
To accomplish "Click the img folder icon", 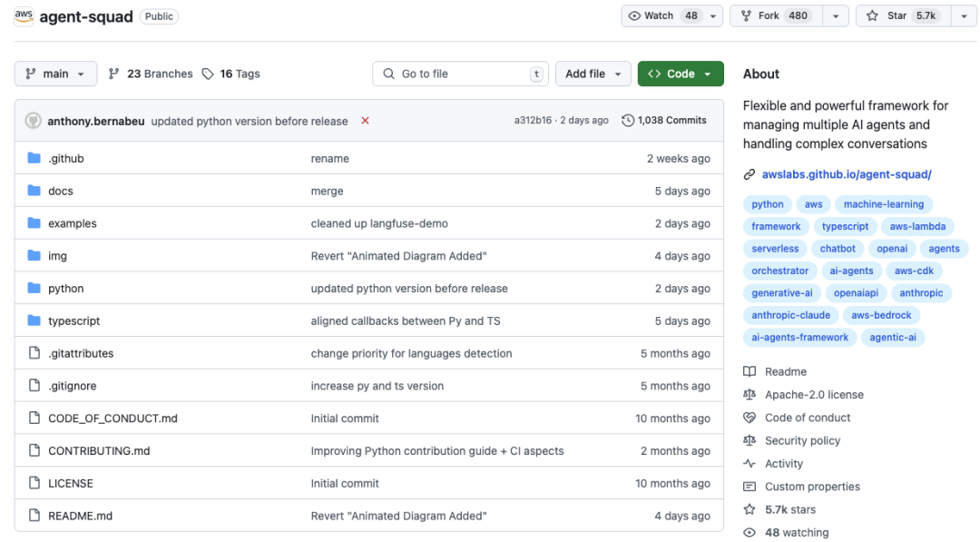I will coord(34,256).
